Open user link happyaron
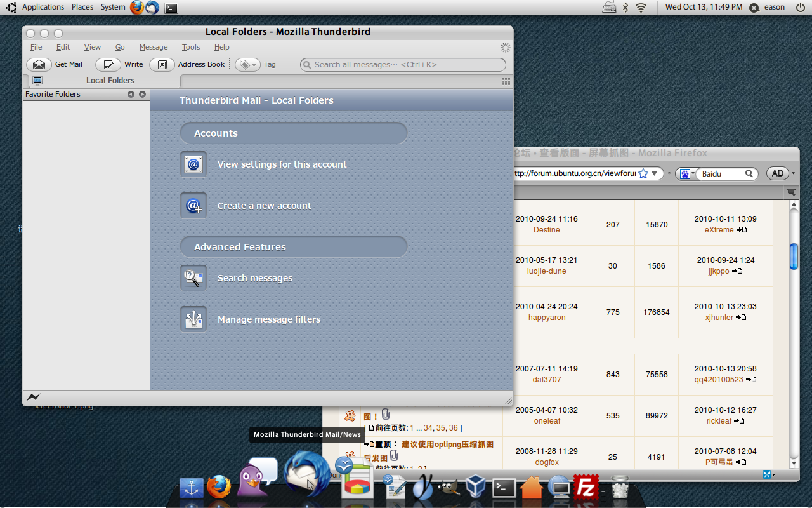This screenshot has width=812, height=508. tap(547, 317)
